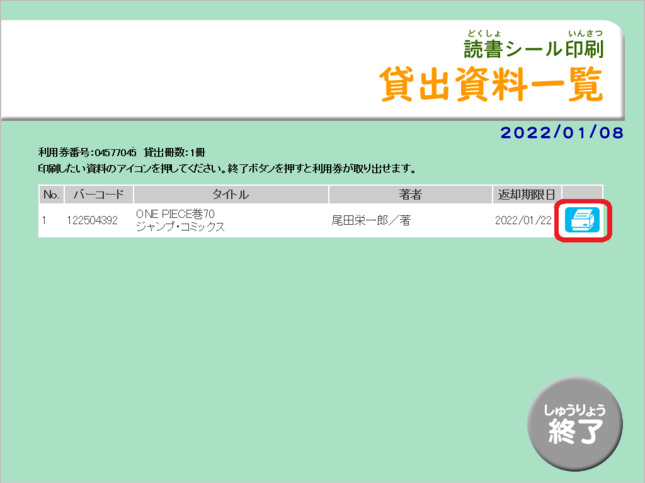
Task: Select the 返却期限日 column header
Action: [x=527, y=194]
